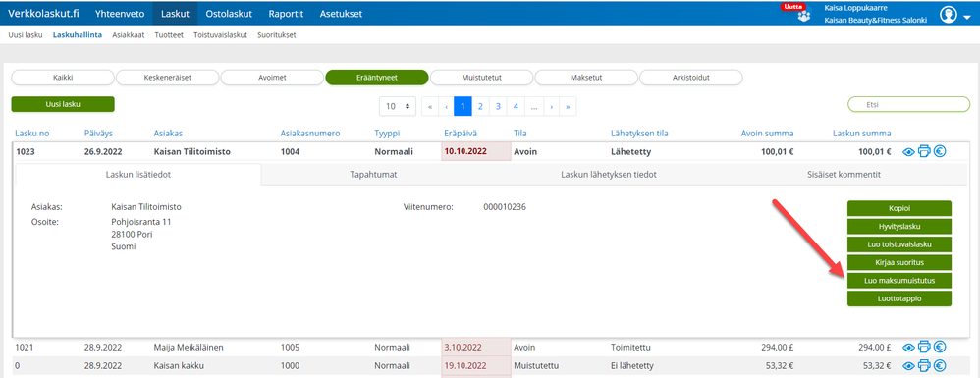The image size is (980, 378).
Task: Go to page 3 of invoices
Action: [x=498, y=107]
